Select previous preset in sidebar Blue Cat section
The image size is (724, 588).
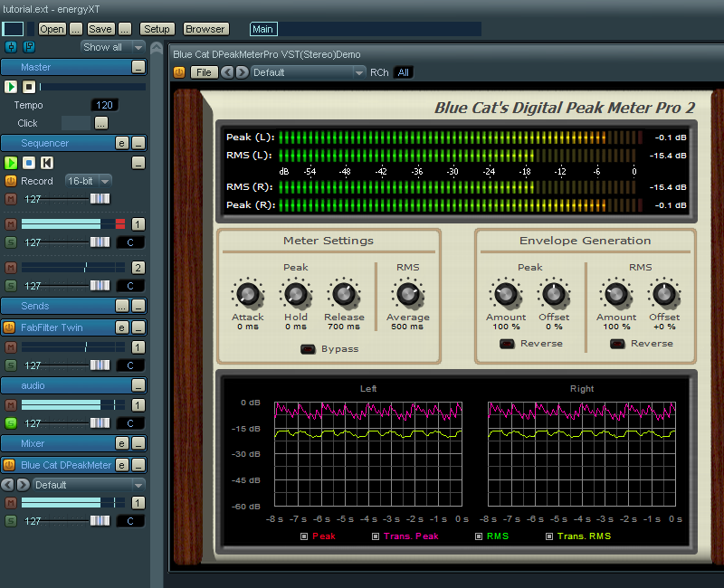[8, 485]
